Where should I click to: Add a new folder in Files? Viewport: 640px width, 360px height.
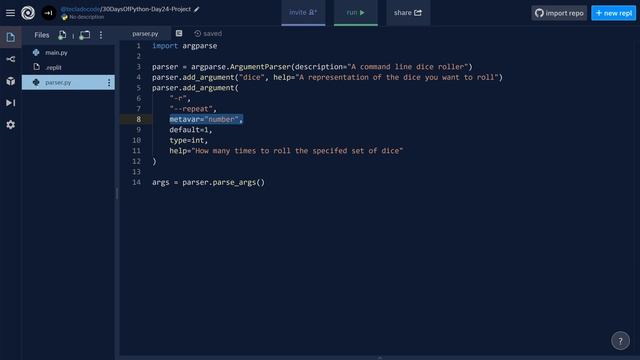[x=84, y=35]
